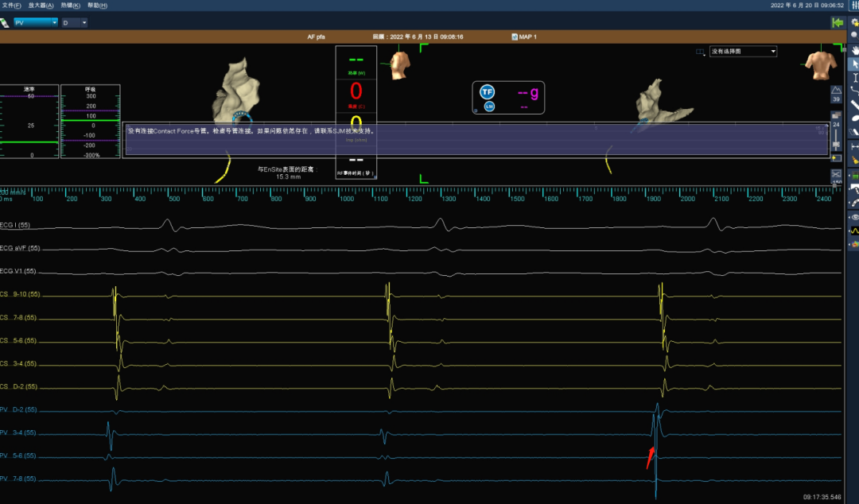Click the scissors clipping icon
The image size is (859, 504).
tap(836, 173)
